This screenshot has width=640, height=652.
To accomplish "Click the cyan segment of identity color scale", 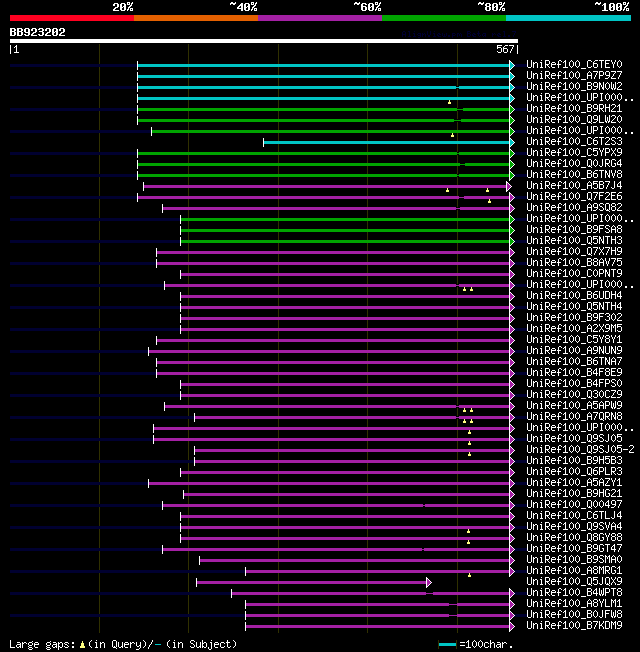I will click(568, 18).
